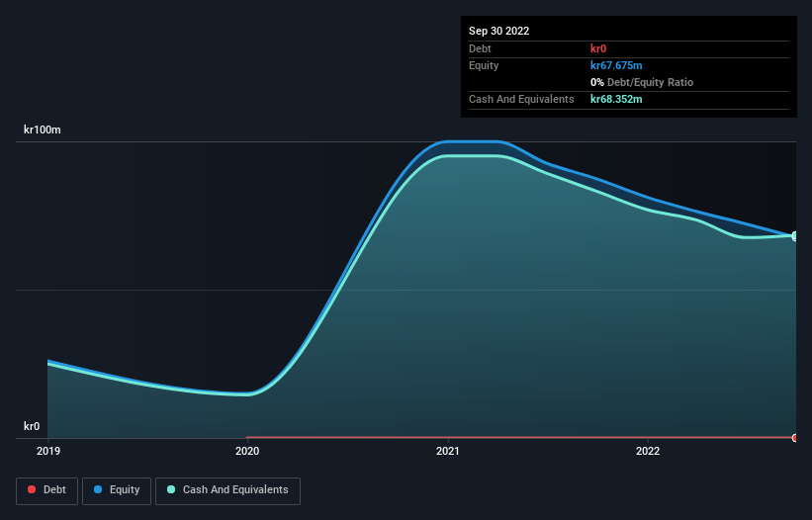The image size is (812, 520).
Task: Click the red kr0 debt value
Action: pos(598,48)
